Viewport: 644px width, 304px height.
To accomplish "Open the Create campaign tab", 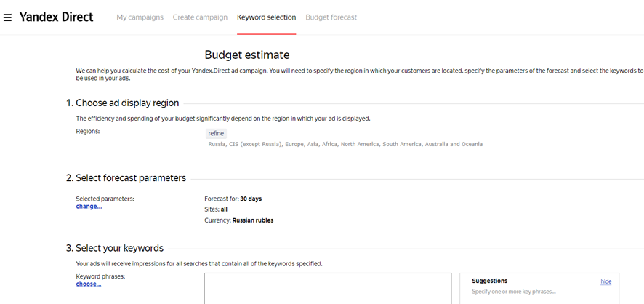I will point(200,17).
